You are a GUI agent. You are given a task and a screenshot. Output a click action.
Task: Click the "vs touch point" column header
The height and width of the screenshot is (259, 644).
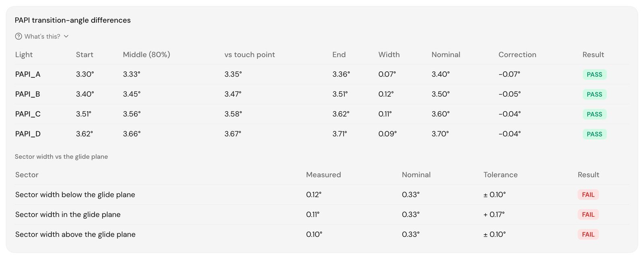pyautogui.click(x=250, y=55)
